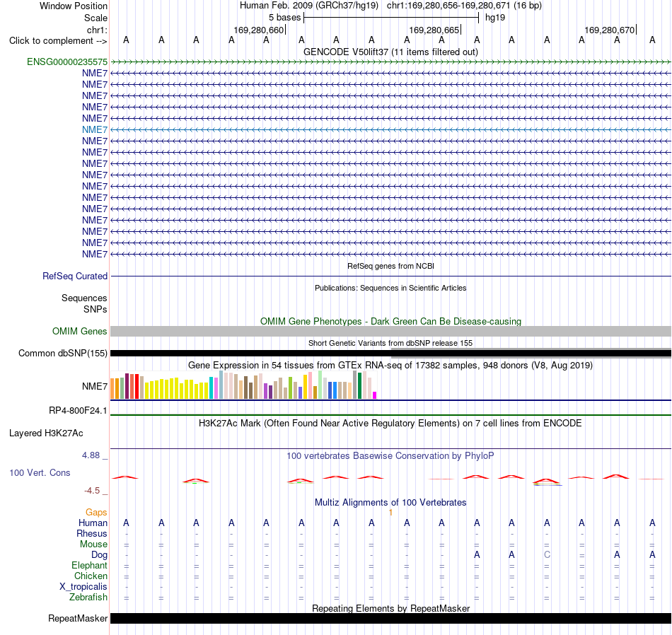
Task: Click the green ENSG00000235575 transcript arrow line
Action: point(391,62)
